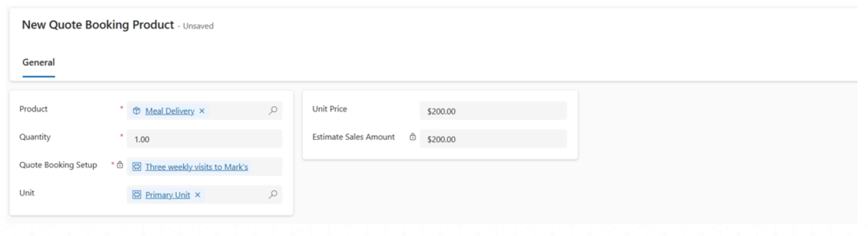Open the Primary Unit link

point(167,195)
